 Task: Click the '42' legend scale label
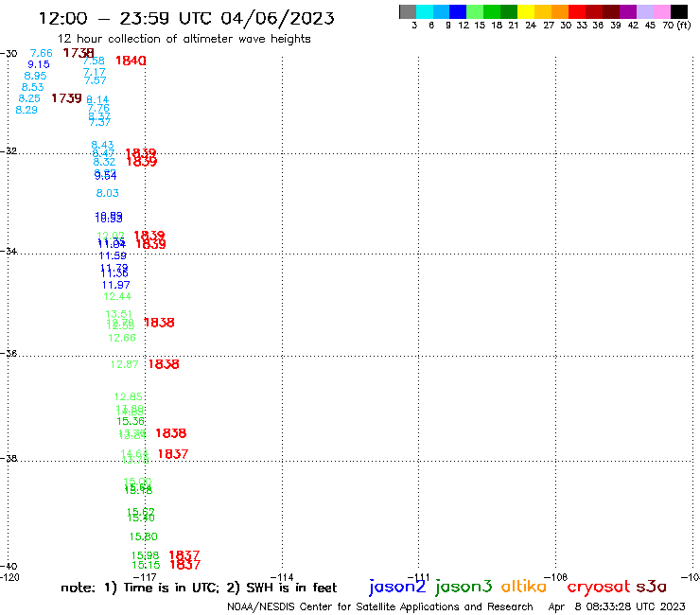tap(633, 25)
